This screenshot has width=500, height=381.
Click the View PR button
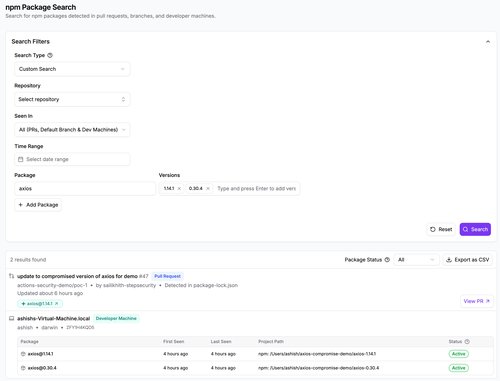(477, 301)
